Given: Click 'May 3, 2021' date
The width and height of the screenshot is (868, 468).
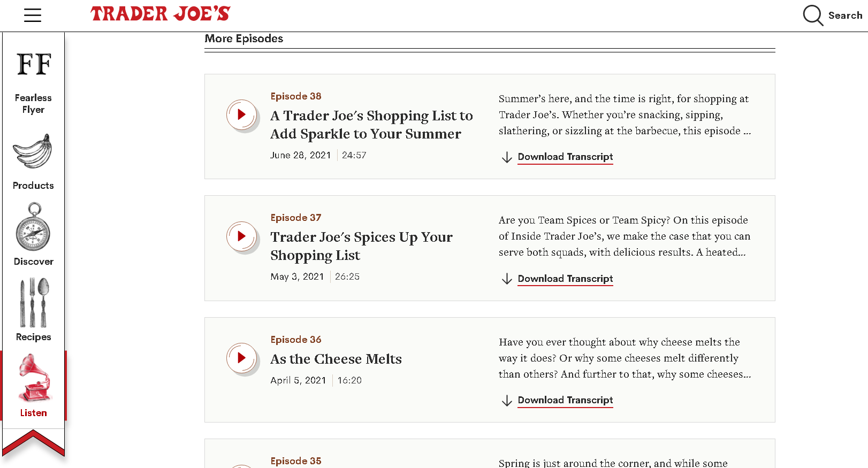Looking at the screenshot, I should coord(297,277).
